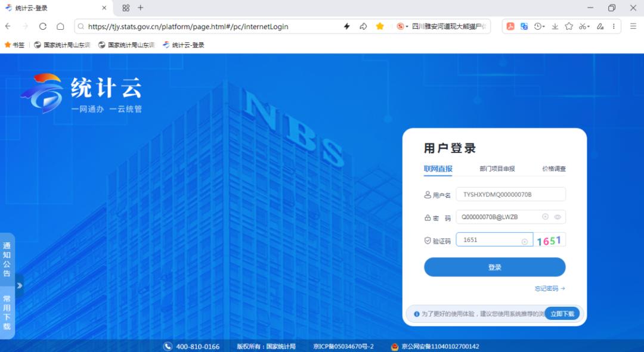The width and height of the screenshot is (644, 352).
Task: Click the phone icon beside 400-810-0166
Action: click(x=168, y=346)
